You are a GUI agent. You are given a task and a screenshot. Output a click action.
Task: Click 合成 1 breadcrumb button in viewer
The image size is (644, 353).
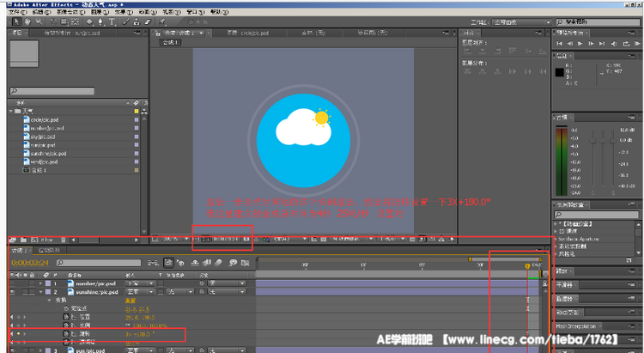(170, 42)
